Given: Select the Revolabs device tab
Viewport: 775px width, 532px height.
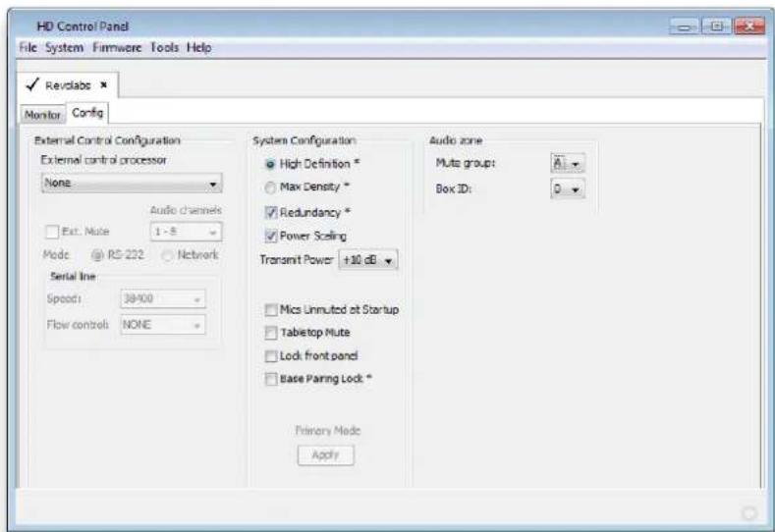Looking at the screenshot, I should click(x=68, y=85).
